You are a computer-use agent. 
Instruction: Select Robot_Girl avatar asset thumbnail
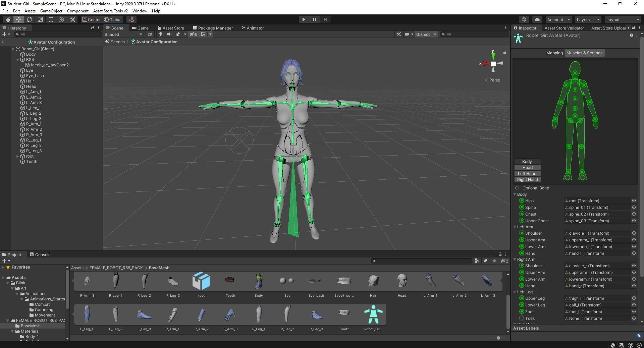point(373,314)
